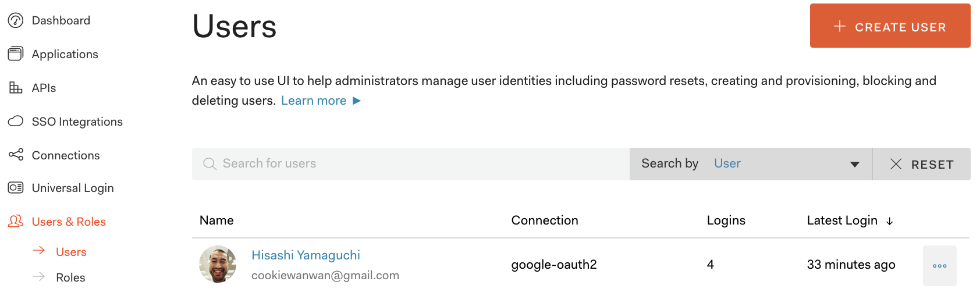This screenshot has width=980, height=292.
Task: Select the Users submenu item
Action: 71,252
